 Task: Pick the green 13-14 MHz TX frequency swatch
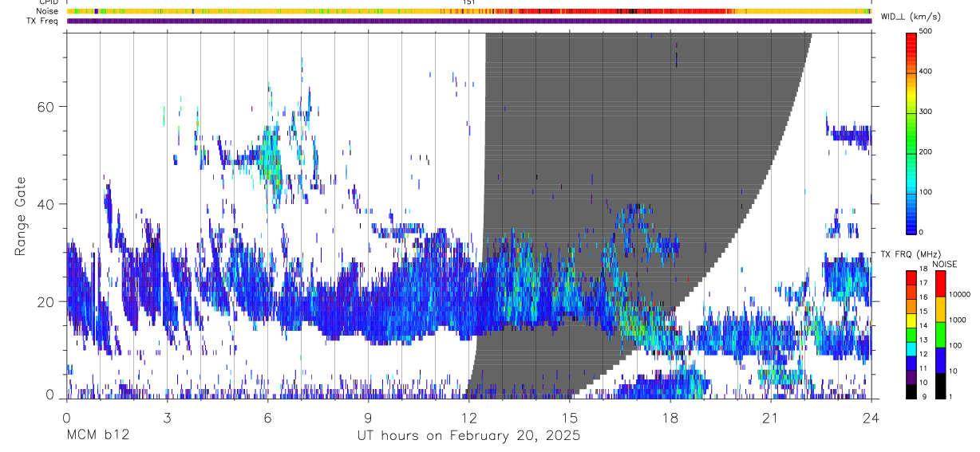911,335
